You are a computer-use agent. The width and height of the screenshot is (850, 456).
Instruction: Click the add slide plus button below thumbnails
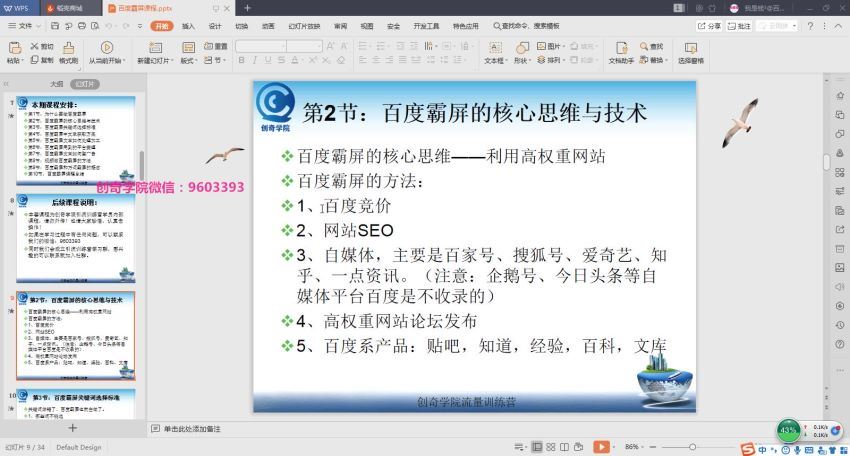[x=73, y=428]
